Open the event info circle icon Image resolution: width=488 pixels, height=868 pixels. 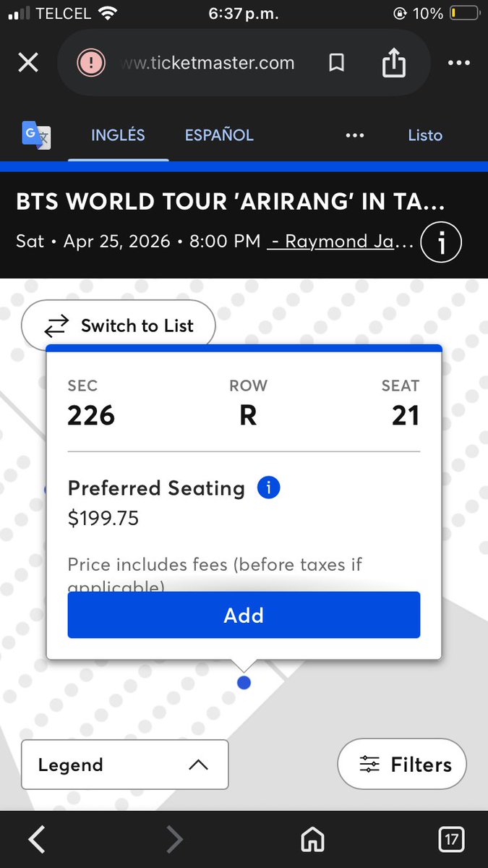tap(440, 242)
